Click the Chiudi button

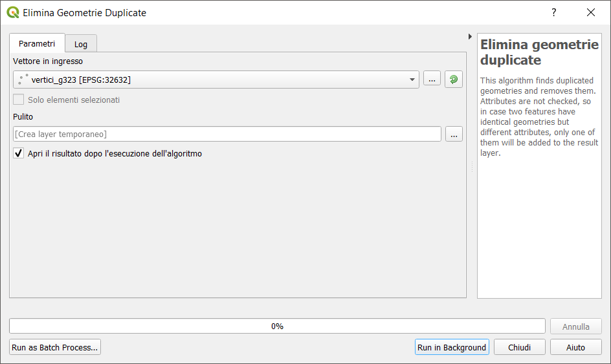tap(520, 347)
